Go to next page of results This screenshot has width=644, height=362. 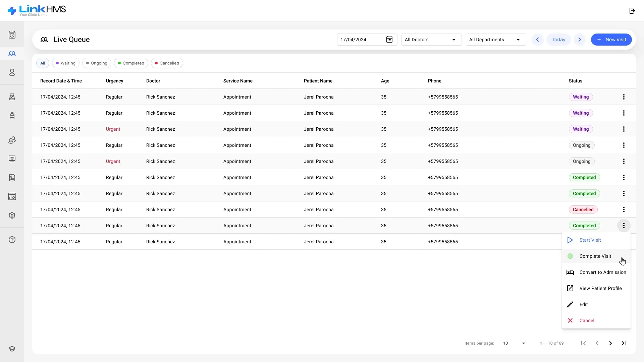tap(610, 343)
